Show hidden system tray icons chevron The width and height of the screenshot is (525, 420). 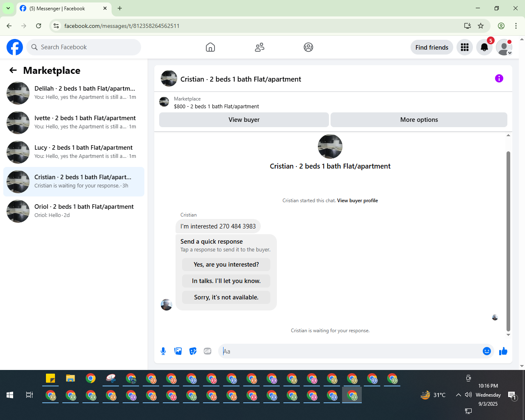458,395
